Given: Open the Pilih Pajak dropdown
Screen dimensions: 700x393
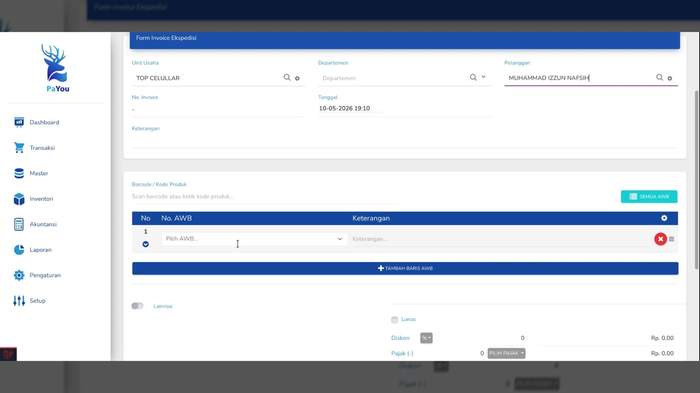Looking at the screenshot, I should pos(506,353).
